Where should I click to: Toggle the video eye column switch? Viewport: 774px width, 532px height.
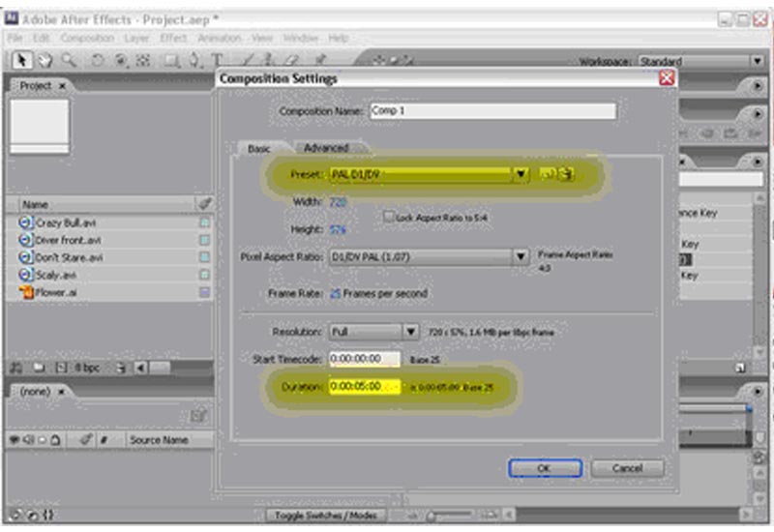tap(15, 439)
